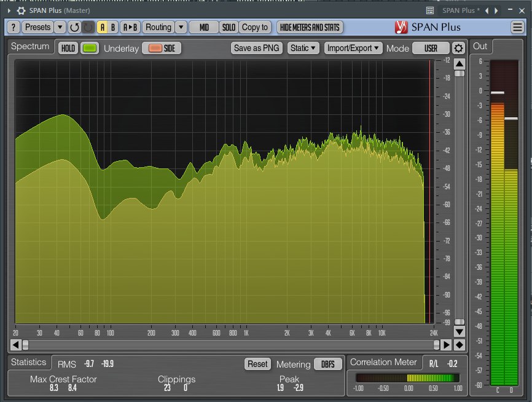Switch to state B

[113, 27]
